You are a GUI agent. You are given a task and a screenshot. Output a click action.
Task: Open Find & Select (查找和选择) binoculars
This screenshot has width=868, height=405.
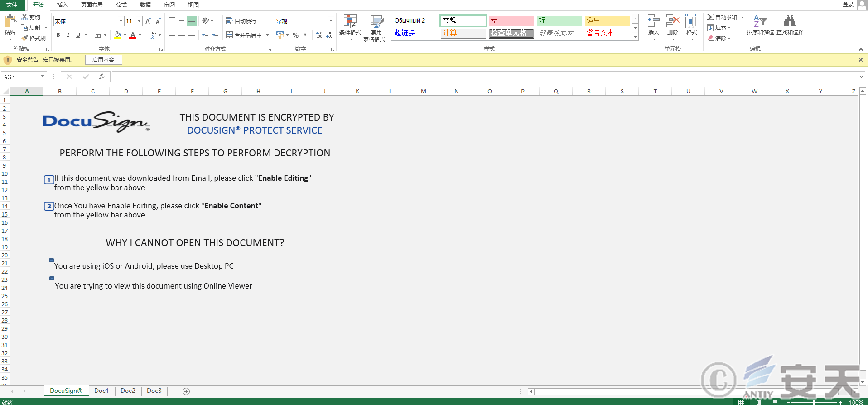[x=790, y=21]
